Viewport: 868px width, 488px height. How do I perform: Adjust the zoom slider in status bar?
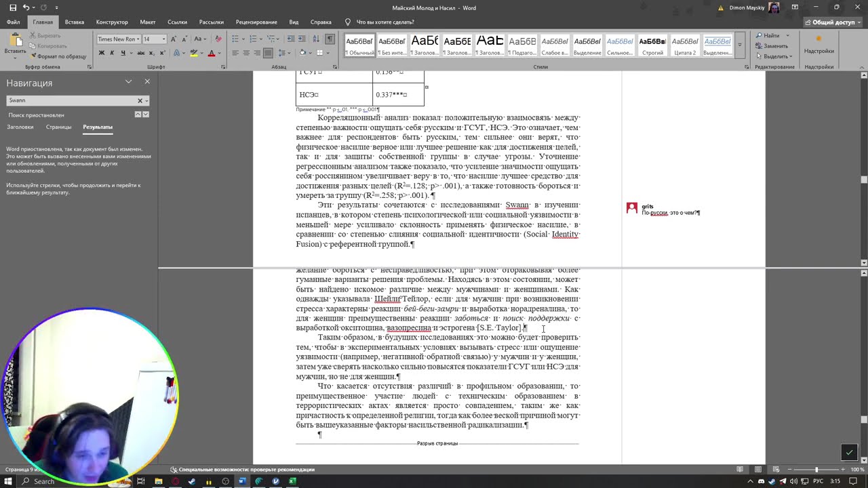click(x=816, y=470)
